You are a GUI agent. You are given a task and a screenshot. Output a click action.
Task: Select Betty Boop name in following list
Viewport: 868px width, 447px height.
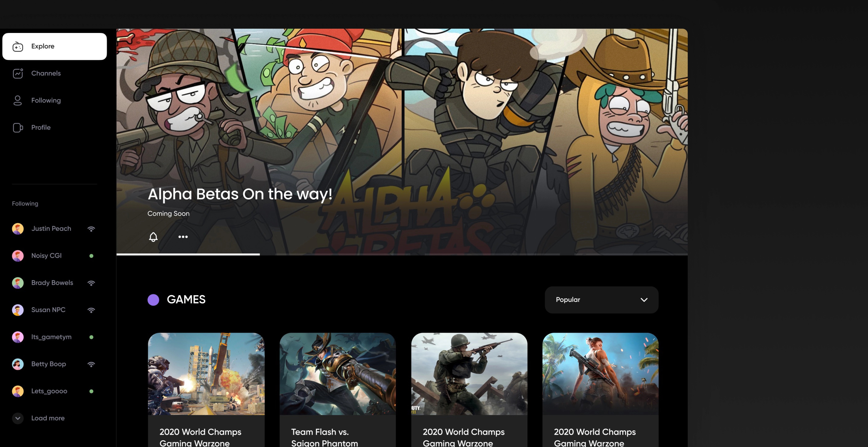coord(48,364)
